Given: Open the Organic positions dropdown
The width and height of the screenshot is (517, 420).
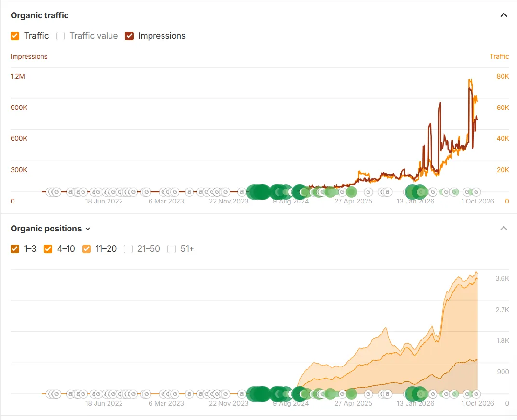Looking at the screenshot, I should point(88,229).
